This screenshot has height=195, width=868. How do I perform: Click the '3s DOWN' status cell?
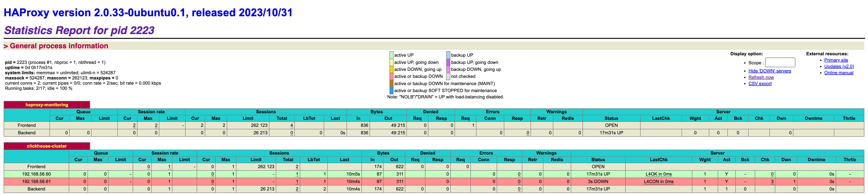[x=598, y=181]
